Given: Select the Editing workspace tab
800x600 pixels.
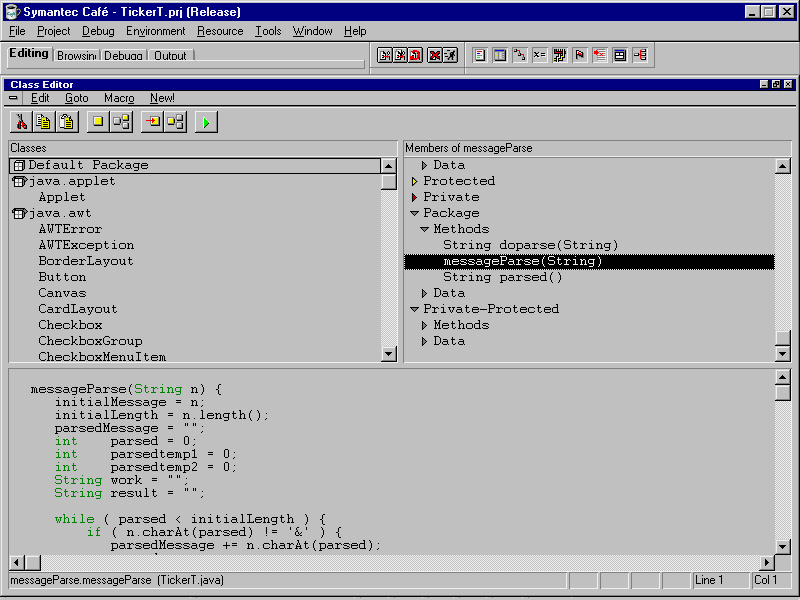Looking at the screenshot, I should click(29, 54).
